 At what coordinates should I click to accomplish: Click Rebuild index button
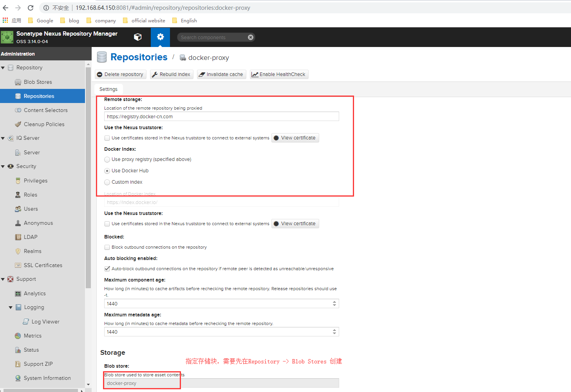coord(172,74)
